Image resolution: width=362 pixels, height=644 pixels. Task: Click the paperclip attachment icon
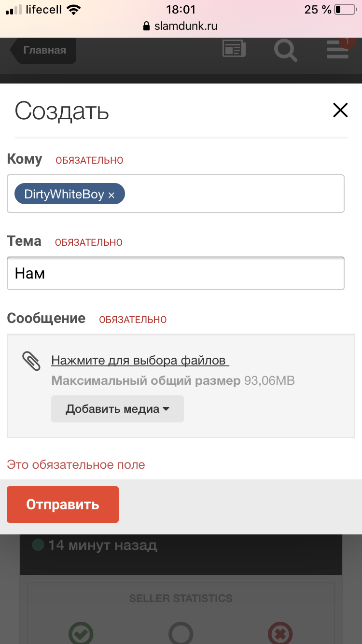coord(31,361)
